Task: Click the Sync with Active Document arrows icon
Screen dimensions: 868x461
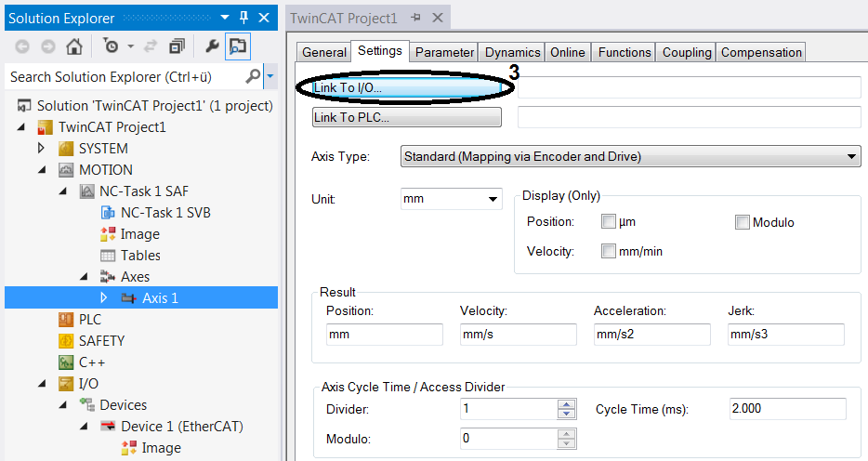Action: point(150,46)
